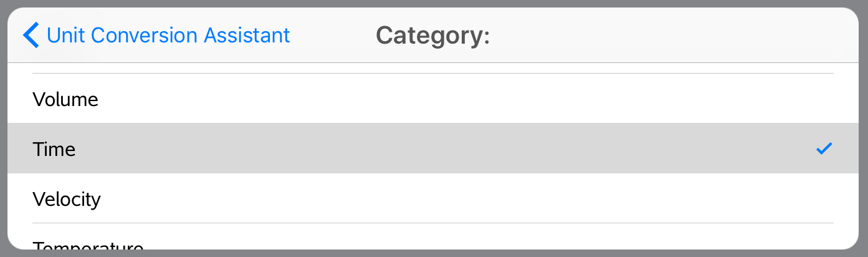The width and height of the screenshot is (868, 257).
Task: Click the blue back chevron icon
Action: 31,35
